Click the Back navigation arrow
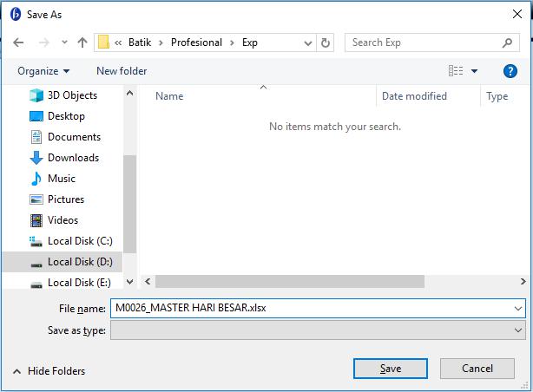The width and height of the screenshot is (533, 392). [x=18, y=42]
